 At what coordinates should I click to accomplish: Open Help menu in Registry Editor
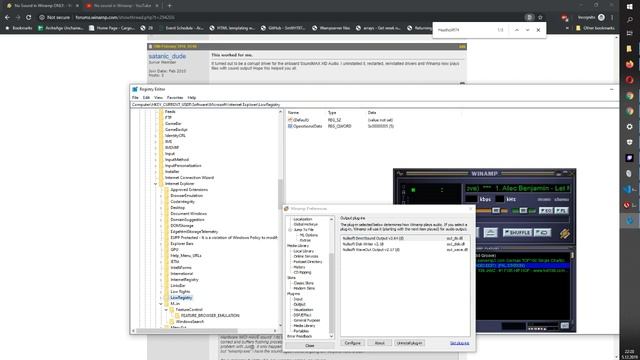tap(192, 98)
